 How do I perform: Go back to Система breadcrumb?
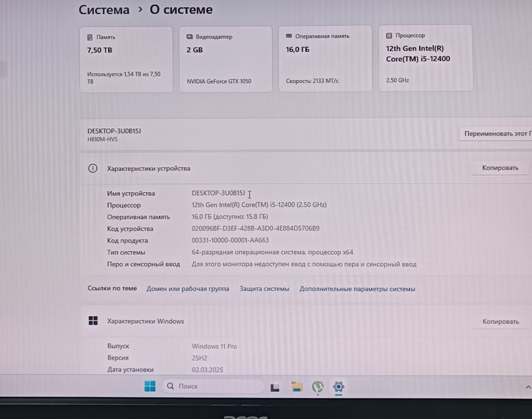point(104,10)
